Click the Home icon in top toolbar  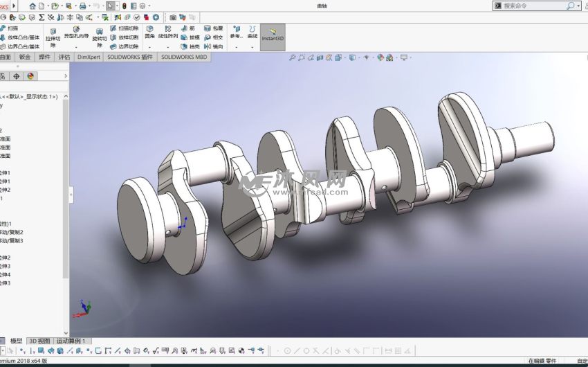32,6
